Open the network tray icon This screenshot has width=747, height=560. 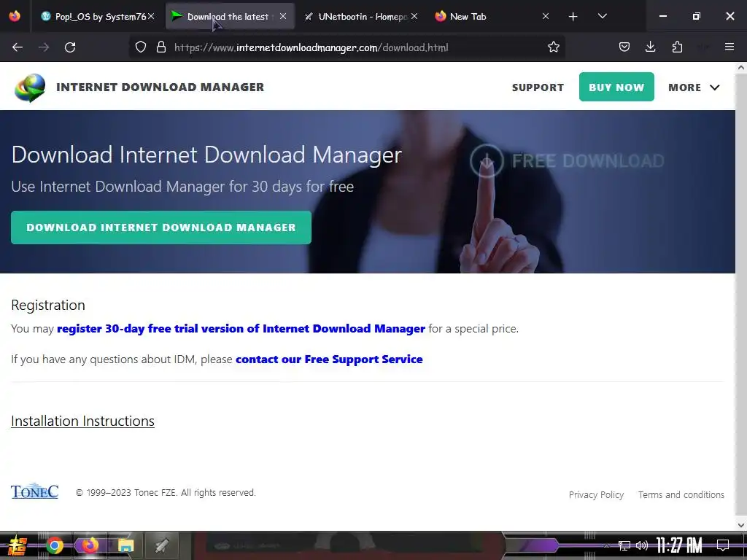point(624,545)
